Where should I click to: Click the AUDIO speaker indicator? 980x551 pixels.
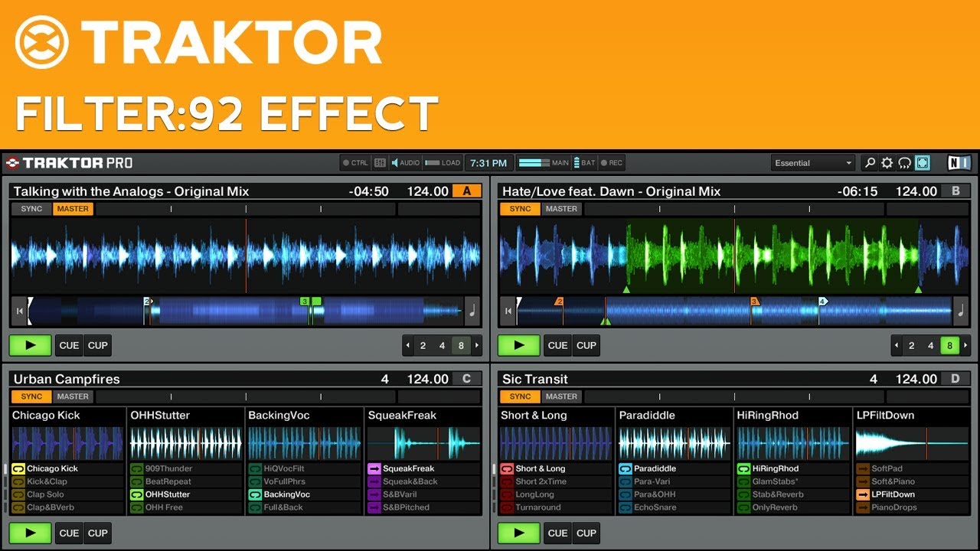click(406, 163)
